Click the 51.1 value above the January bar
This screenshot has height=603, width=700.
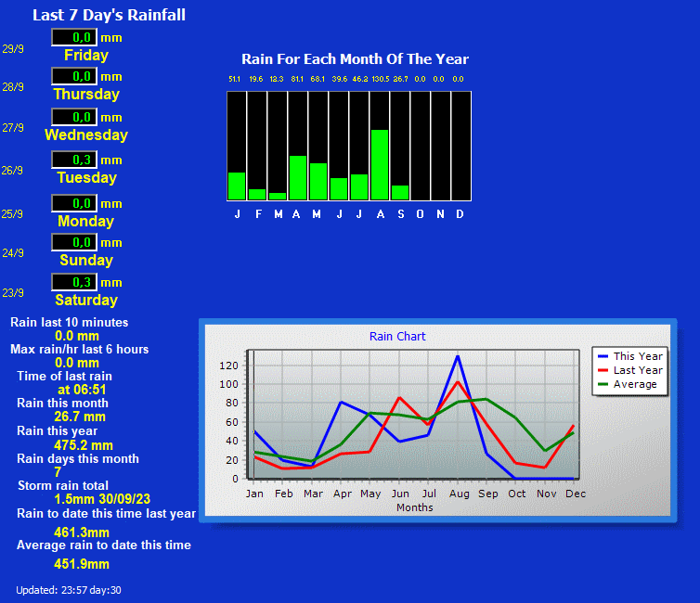pyautogui.click(x=234, y=79)
